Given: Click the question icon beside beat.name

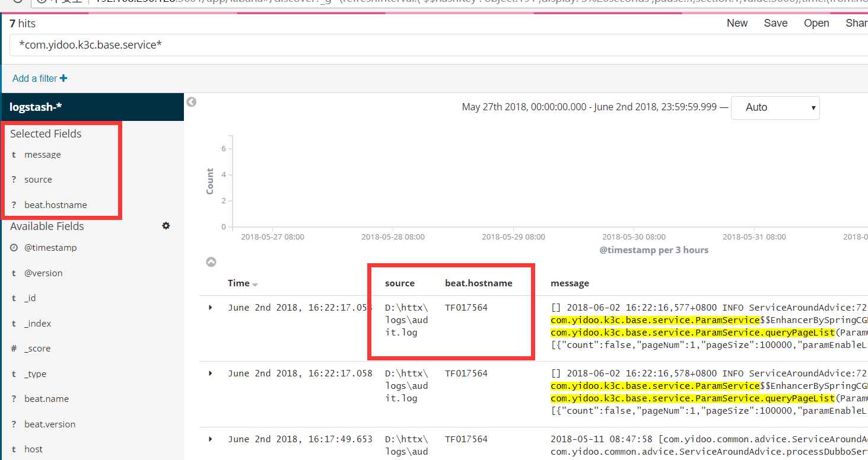Looking at the screenshot, I should tap(14, 399).
